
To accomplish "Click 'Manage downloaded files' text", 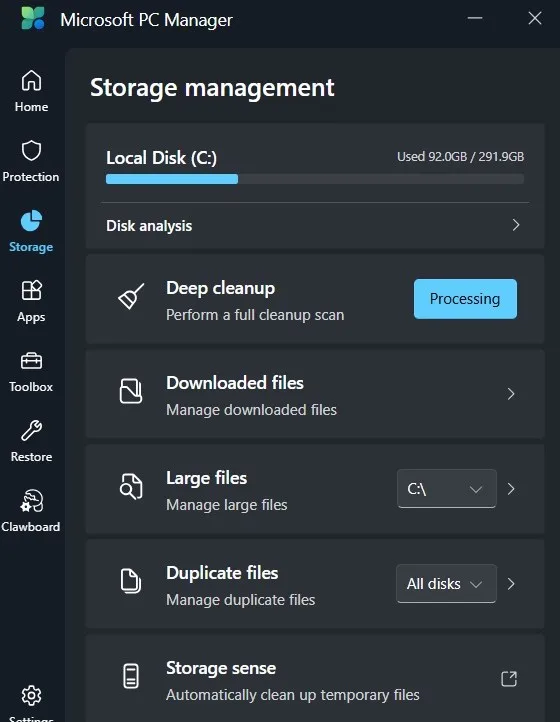I will pyautogui.click(x=251, y=410).
